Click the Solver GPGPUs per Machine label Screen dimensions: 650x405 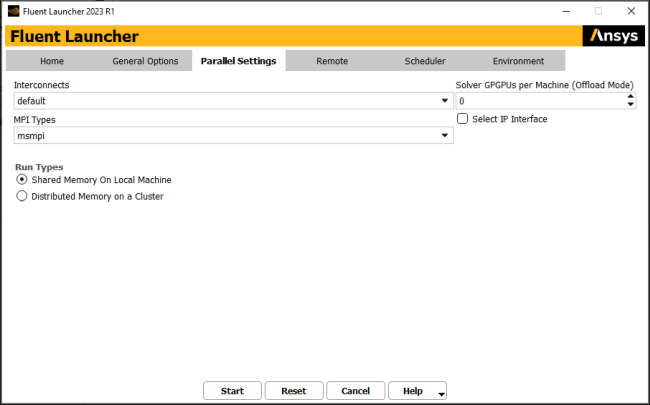click(x=545, y=85)
